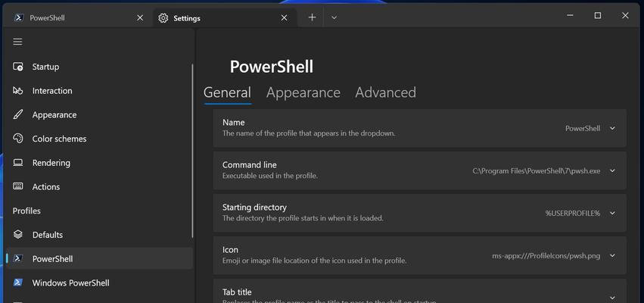Click the Defaults layers icon
The height and width of the screenshot is (303, 644).
17,235
